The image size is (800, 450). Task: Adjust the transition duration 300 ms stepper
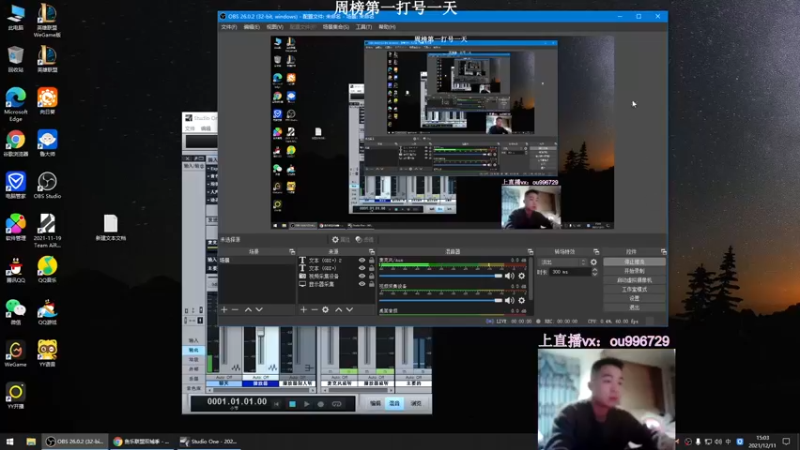pyautogui.click(x=594, y=272)
